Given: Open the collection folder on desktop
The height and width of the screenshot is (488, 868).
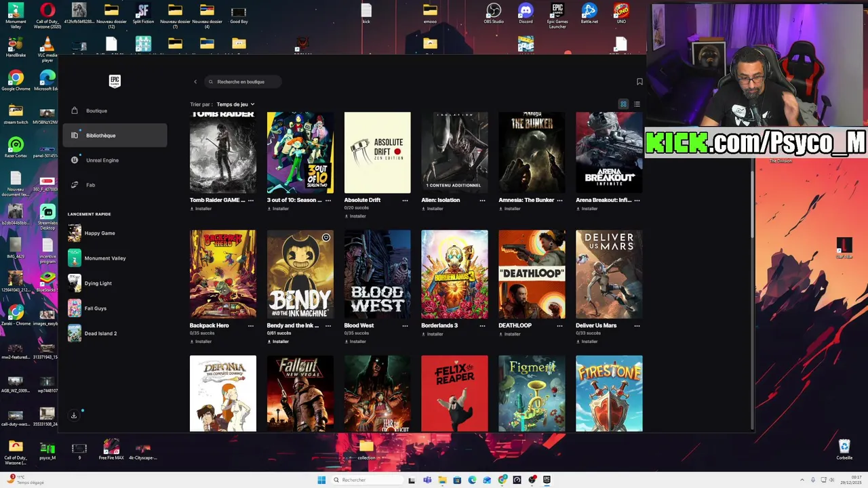Looking at the screenshot, I should pos(366,450).
